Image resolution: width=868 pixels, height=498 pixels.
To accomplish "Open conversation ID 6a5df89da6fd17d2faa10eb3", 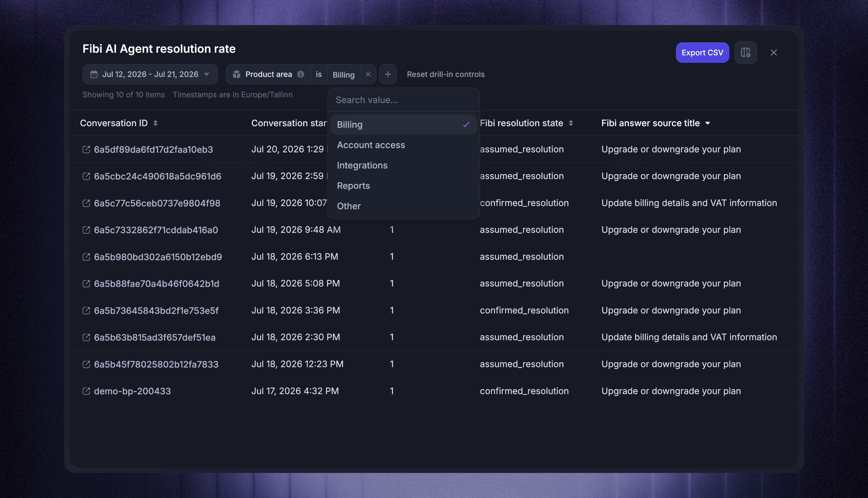I will point(153,150).
